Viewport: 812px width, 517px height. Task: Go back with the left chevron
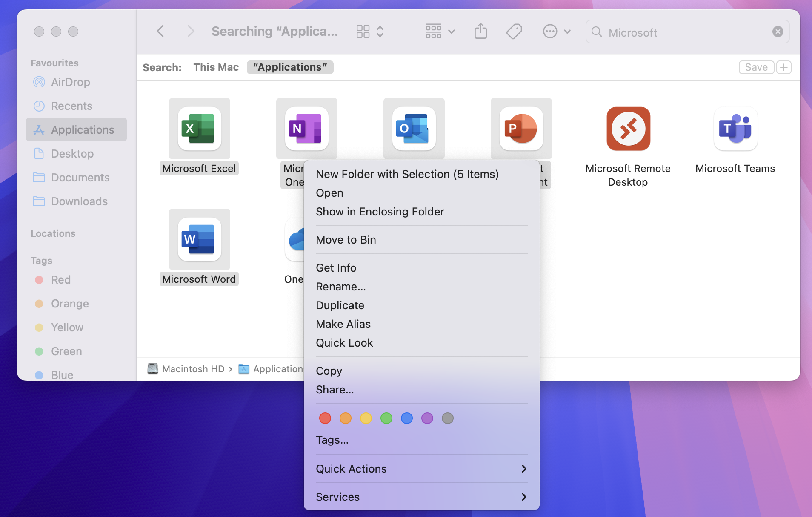pos(160,32)
